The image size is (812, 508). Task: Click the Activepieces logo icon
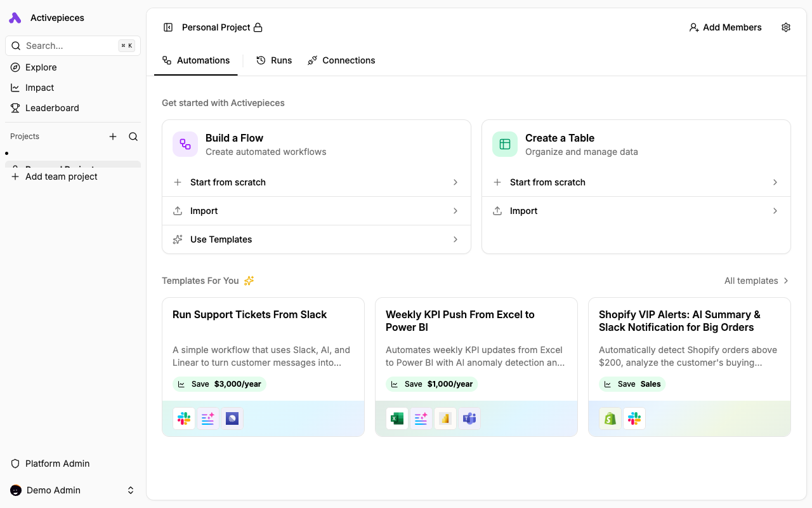(x=15, y=18)
